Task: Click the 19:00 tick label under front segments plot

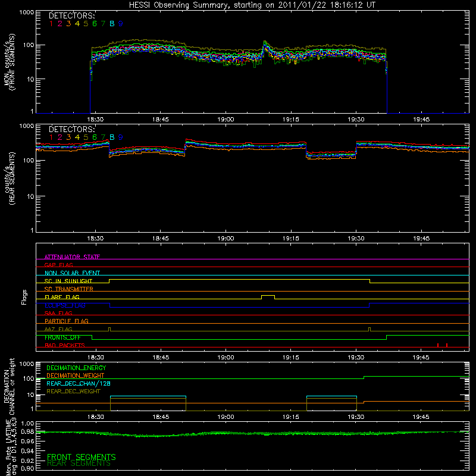Action: (226, 120)
